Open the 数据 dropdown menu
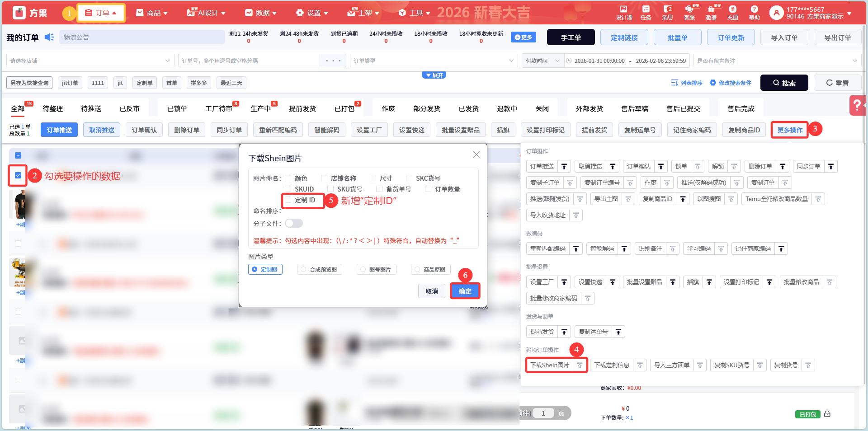 tap(261, 13)
